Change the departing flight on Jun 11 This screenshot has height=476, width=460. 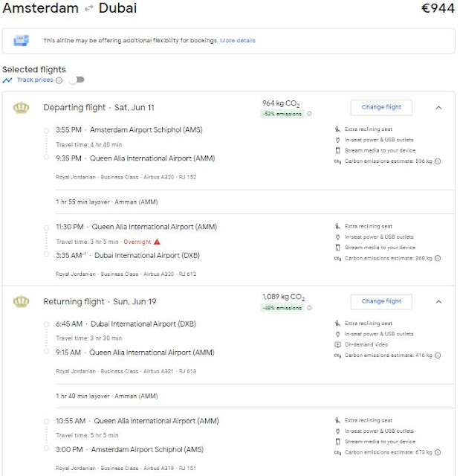tap(381, 107)
